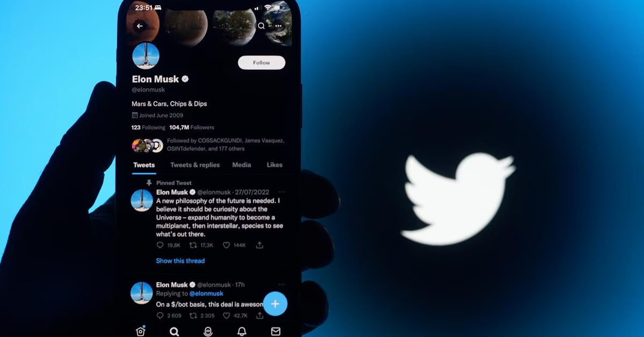Screen dimensions: 644x337
Task: Like the pinned tweet with 144K likes
Action: pyautogui.click(x=226, y=245)
